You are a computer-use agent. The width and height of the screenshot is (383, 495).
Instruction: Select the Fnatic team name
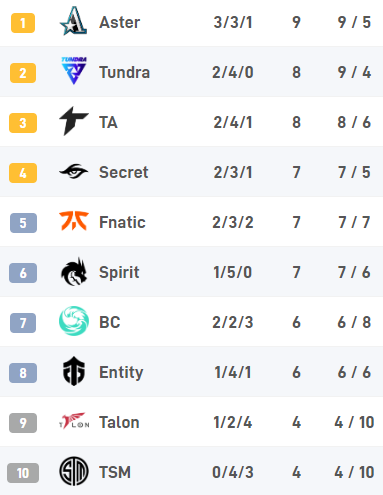click(122, 222)
